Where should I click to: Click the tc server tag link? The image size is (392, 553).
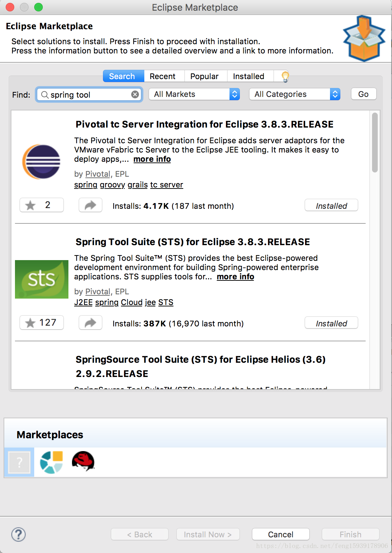point(167,185)
